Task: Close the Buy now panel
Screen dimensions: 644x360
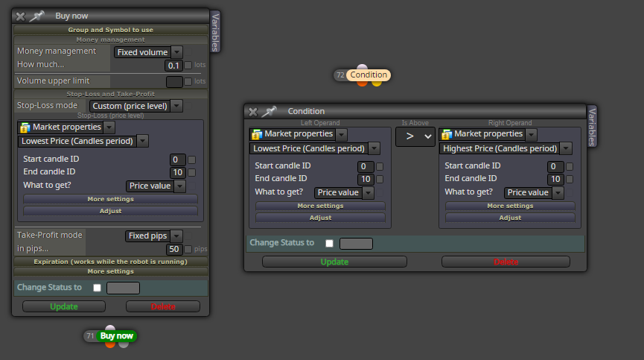Action: [20, 16]
